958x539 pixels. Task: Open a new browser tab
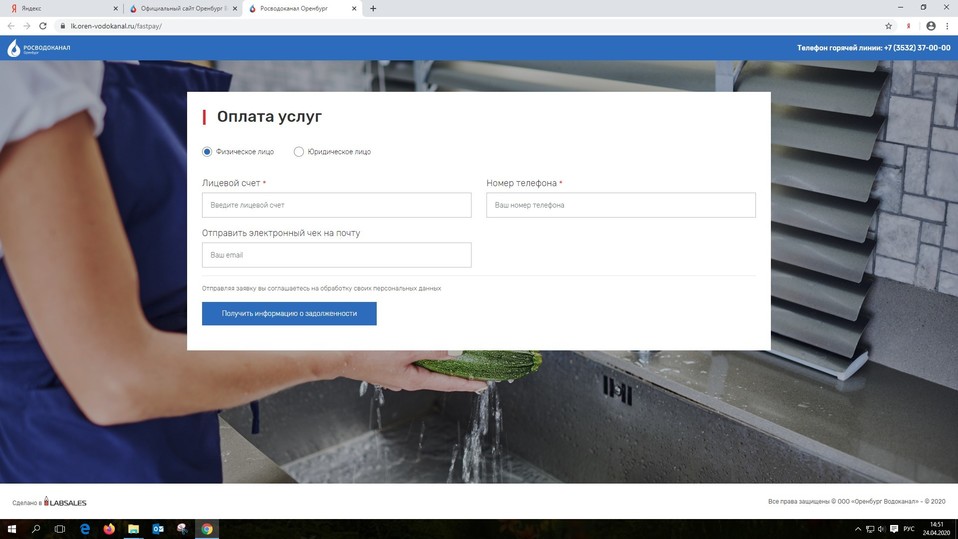pos(373,9)
